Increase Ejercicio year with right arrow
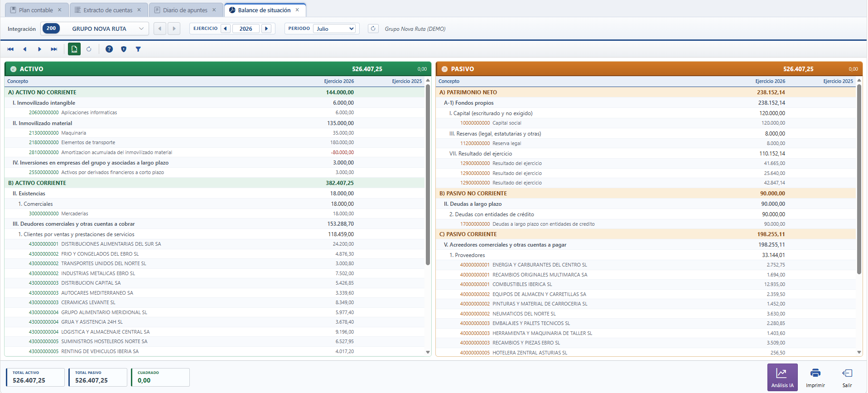 [267, 29]
